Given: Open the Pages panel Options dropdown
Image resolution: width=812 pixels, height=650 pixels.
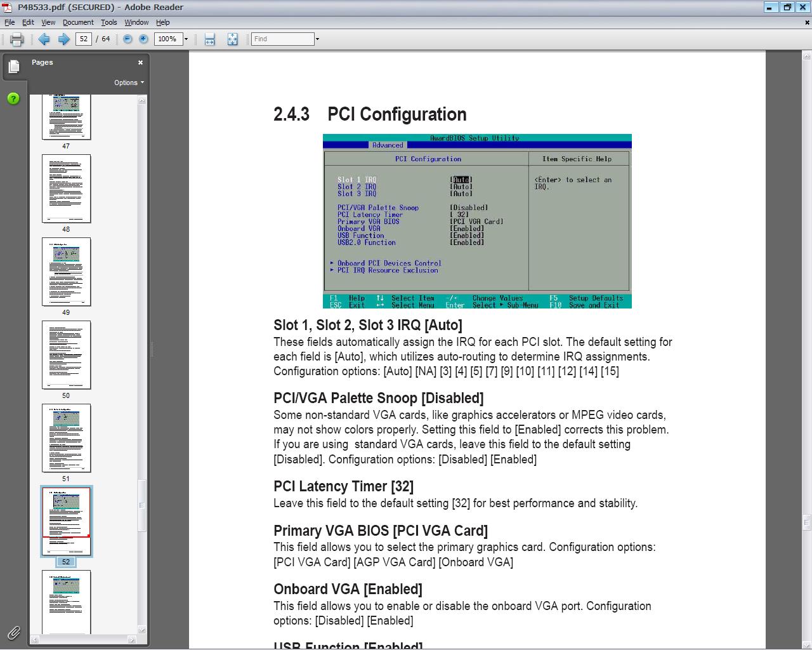Looking at the screenshot, I should tap(129, 83).
